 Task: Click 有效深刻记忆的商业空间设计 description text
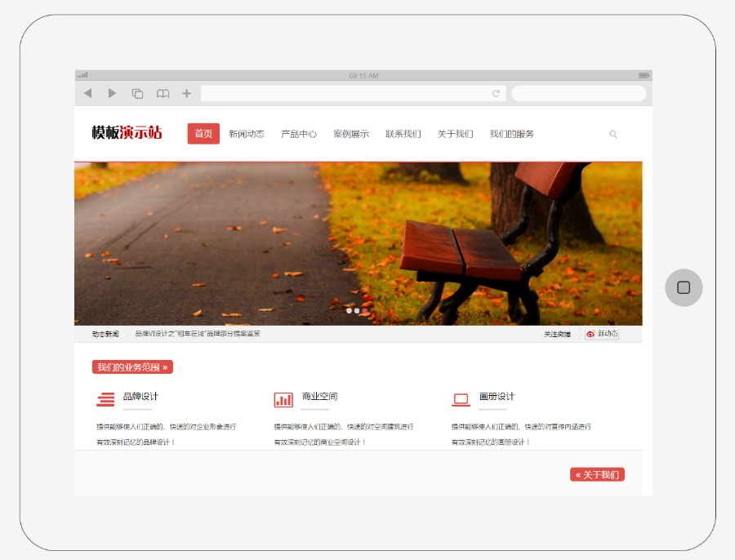[319, 442]
